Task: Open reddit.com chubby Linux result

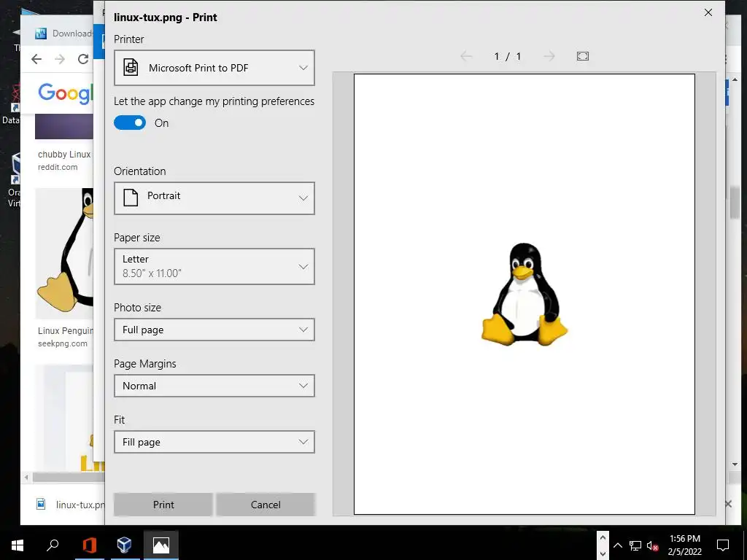Action: coord(64,160)
